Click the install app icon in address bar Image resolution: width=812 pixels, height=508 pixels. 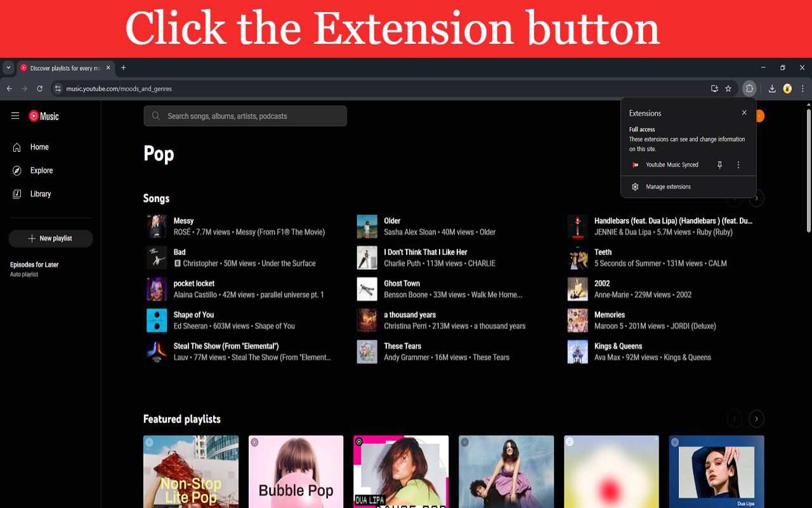(714, 88)
